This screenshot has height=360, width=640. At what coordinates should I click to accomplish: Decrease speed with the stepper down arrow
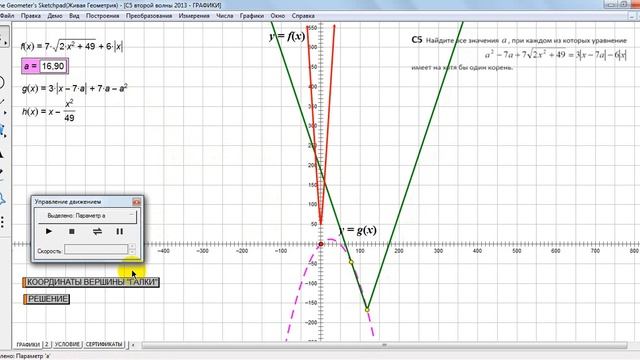point(132,252)
